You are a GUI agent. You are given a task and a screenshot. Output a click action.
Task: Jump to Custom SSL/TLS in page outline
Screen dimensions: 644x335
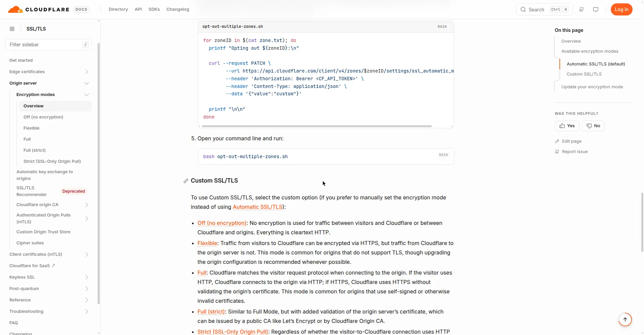(x=584, y=74)
